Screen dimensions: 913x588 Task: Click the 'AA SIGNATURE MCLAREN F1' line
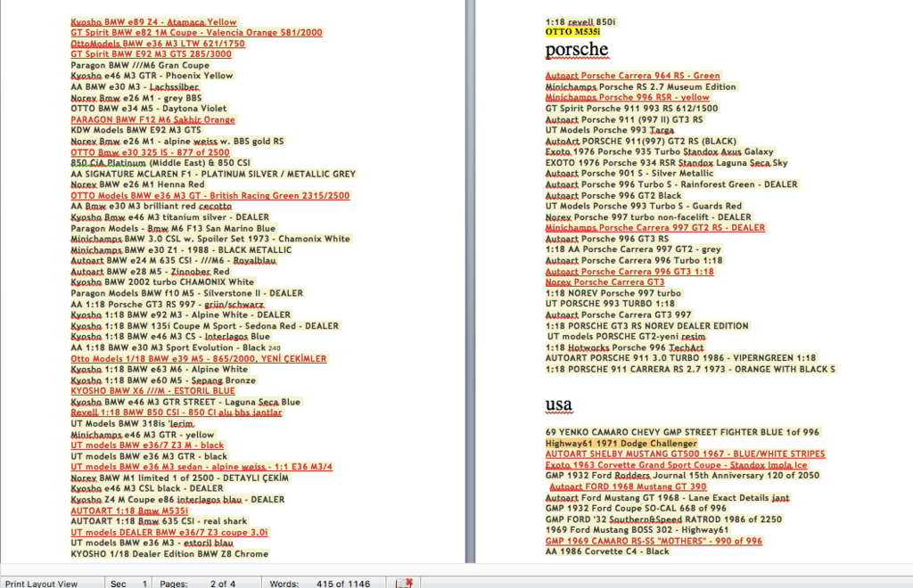point(213,174)
